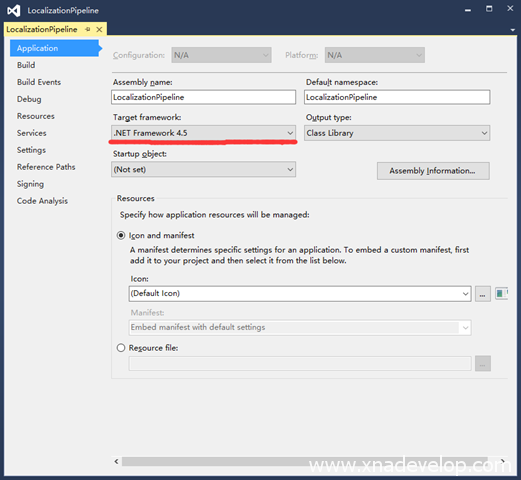Click the scroll right arrow on horizontal scrollbar
Viewport: 521px width, 480px height.
click(503, 461)
